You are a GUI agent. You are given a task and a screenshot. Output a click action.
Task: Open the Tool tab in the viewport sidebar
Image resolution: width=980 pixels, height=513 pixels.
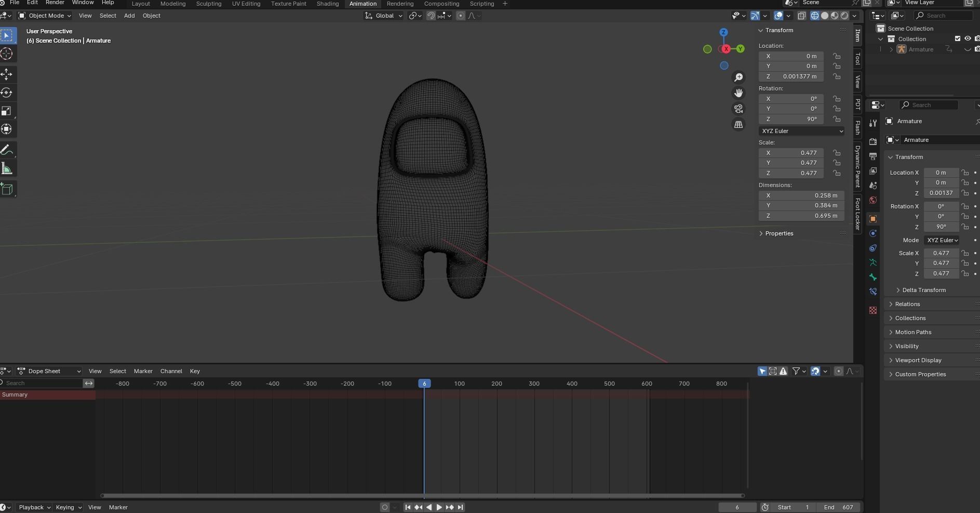(x=857, y=59)
